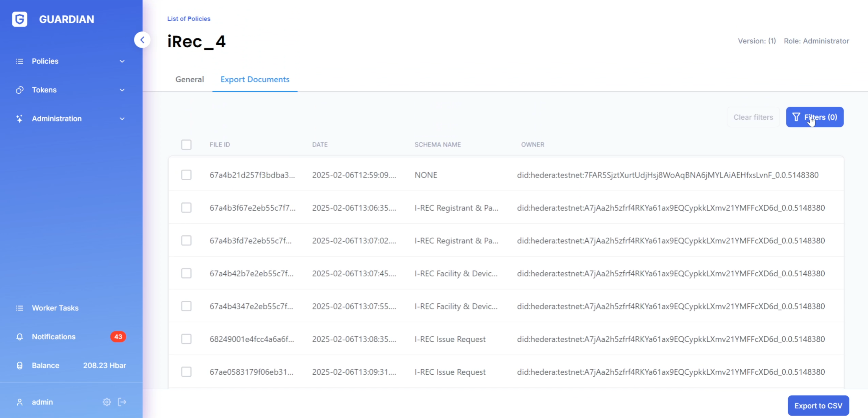The image size is (868, 418).
Task: Click the red 43 notifications badge
Action: (x=118, y=337)
